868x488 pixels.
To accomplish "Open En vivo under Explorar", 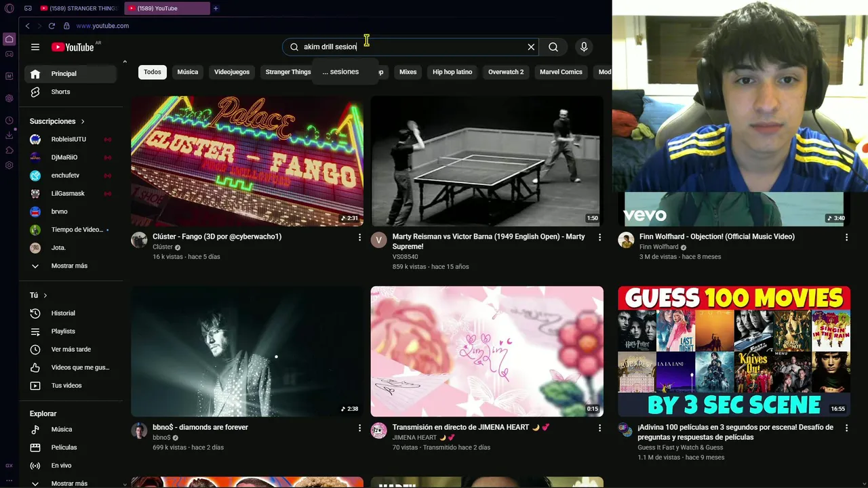I will pyautogui.click(x=71, y=466).
